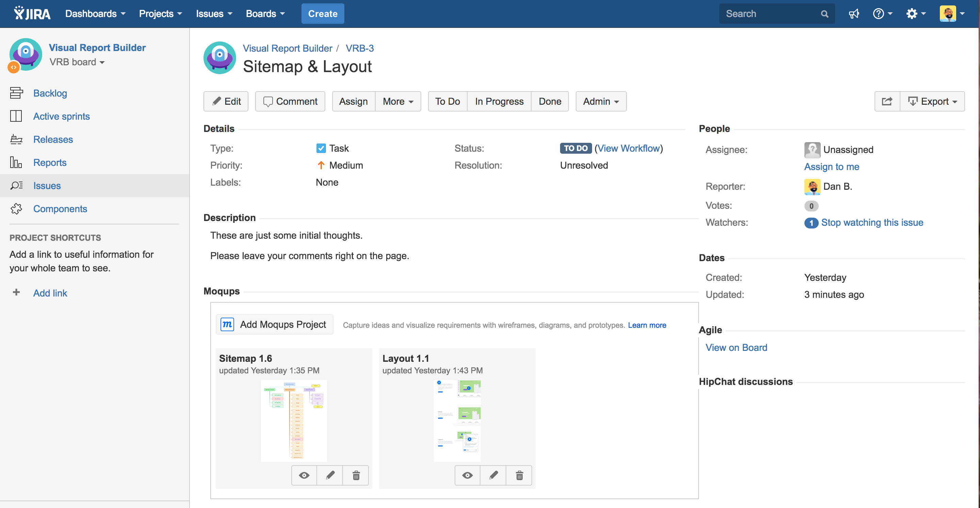Open the Issues top navigation menu

214,14
